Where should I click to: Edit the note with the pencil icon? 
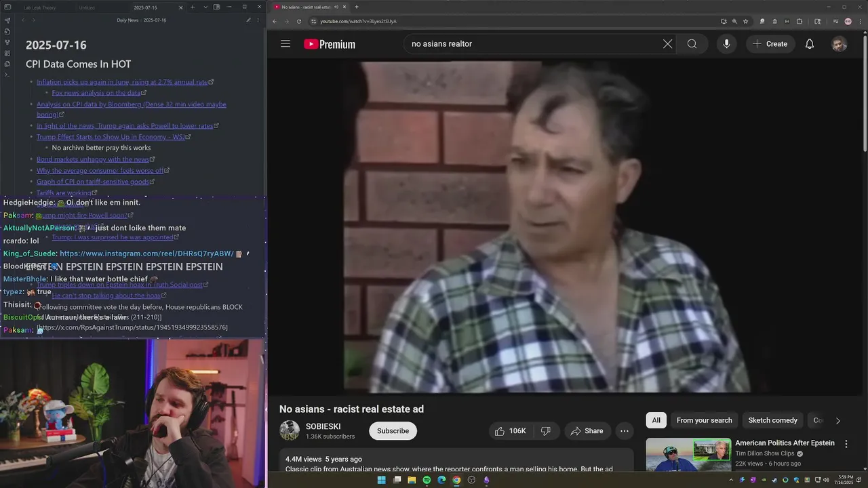pos(248,20)
